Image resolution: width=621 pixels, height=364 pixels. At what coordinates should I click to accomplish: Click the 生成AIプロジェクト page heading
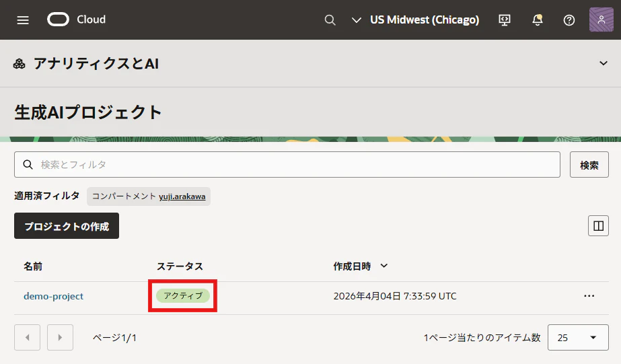(88, 112)
